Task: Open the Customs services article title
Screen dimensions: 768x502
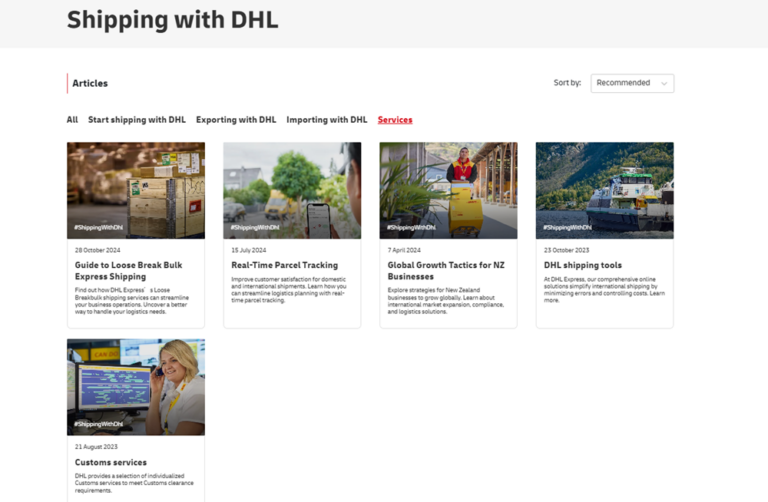Action: click(111, 462)
